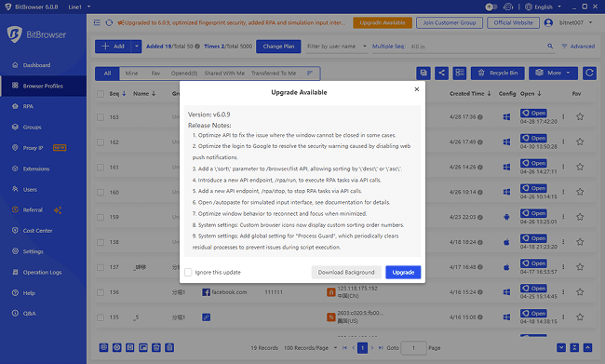
Task: Favorite row 163 with star icon
Action: point(580,116)
